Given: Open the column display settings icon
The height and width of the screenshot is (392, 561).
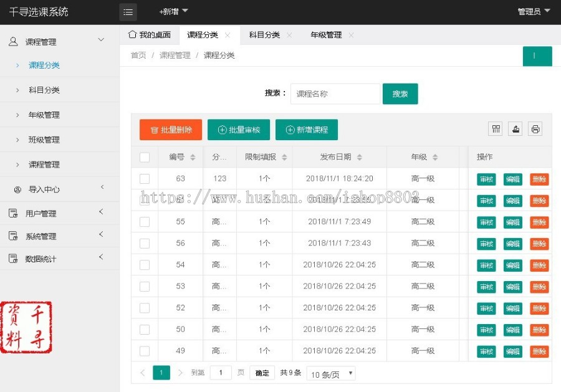Looking at the screenshot, I should pos(495,128).
